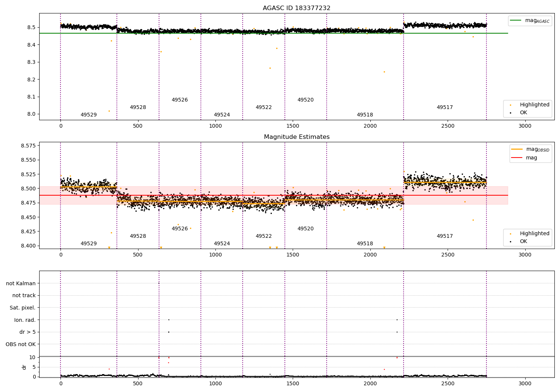Screen dimensions: 560x392
Task: Click the dr axis label of the flags plot
Action: [24, 367]
